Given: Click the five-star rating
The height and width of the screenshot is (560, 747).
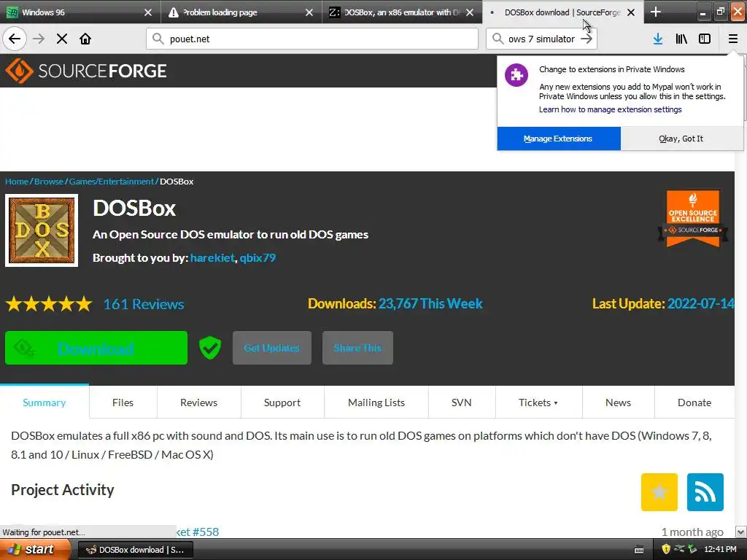Looking at the screenshot, I should click(x=49, y=304).
